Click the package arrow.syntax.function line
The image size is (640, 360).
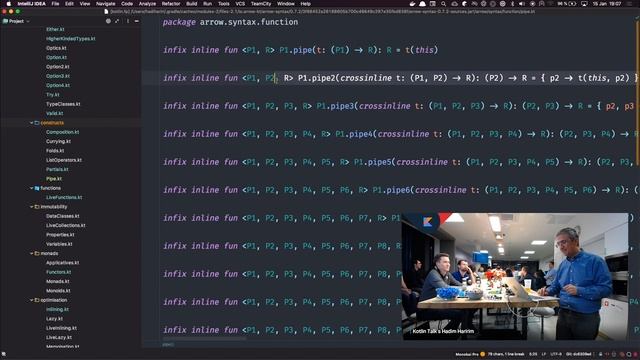[x=230, y=22]
